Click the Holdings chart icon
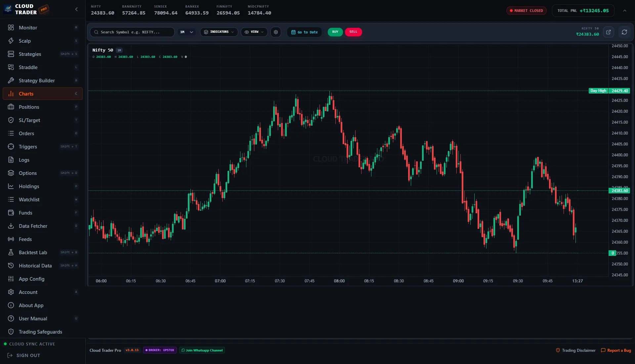The image size is (635, 364). [x=11, y=186]
